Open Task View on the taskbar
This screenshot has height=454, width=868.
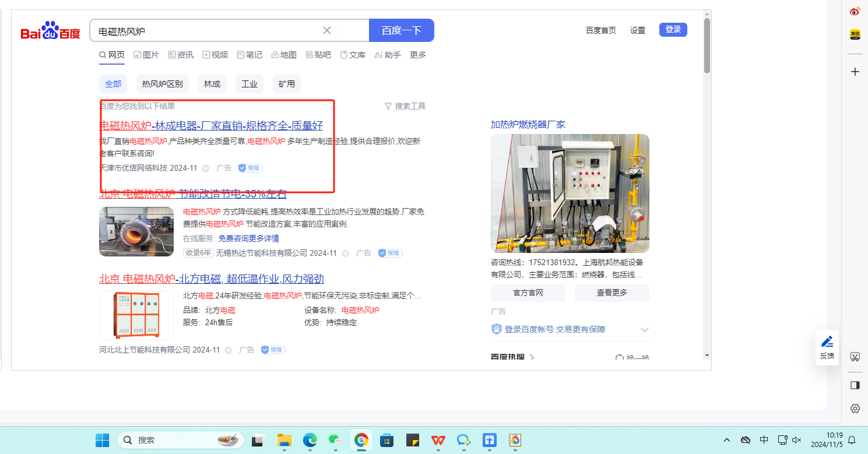pos(258,440)
